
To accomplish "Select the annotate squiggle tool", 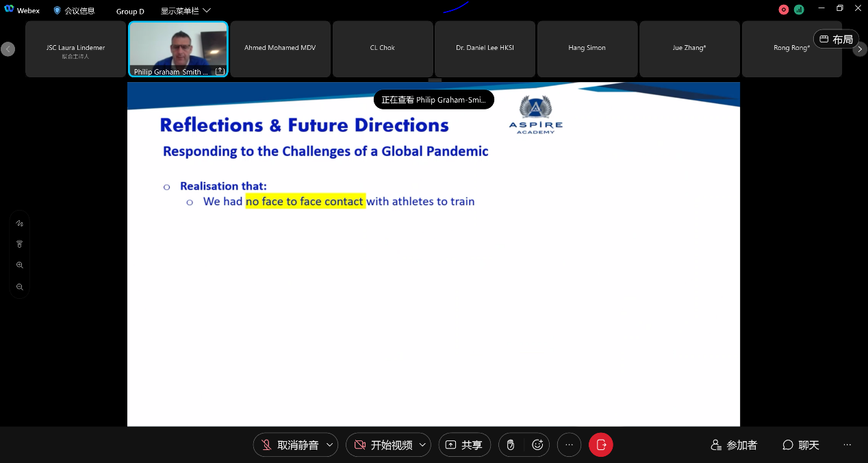I will coord(20,224).
